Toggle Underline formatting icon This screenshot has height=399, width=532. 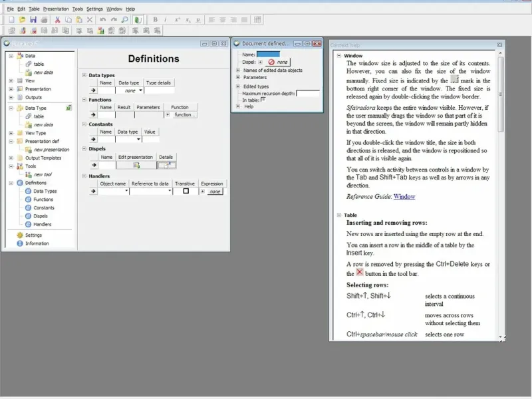(x=198, y=20)
